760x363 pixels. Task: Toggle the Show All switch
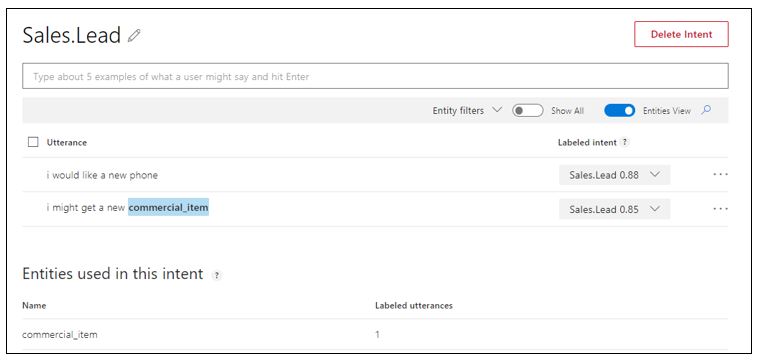[x=528, y=110]
